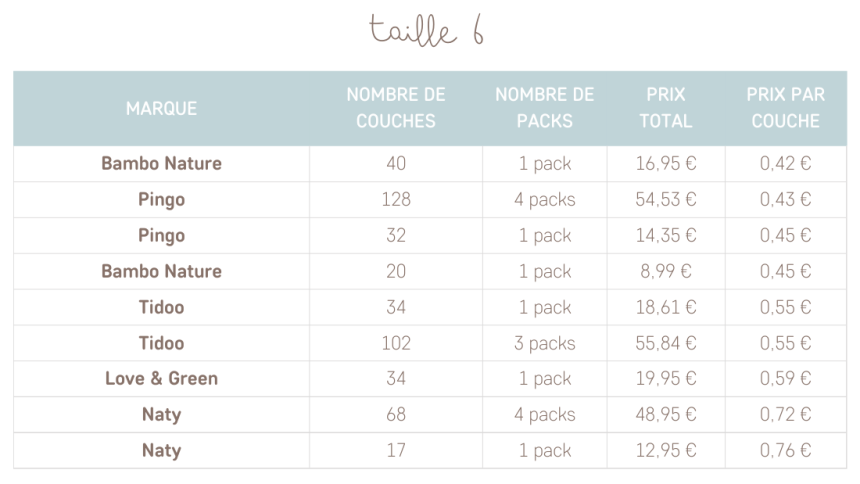Click the 0,76 € per-diaper price cell
Screen dimensions: 860x484
[x=785, y=451]
